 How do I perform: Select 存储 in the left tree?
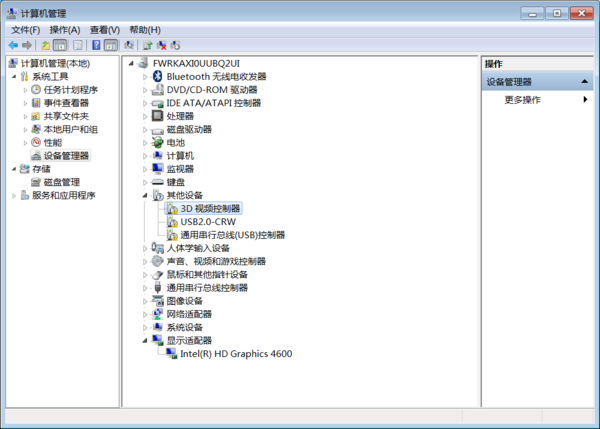[41, 169]
